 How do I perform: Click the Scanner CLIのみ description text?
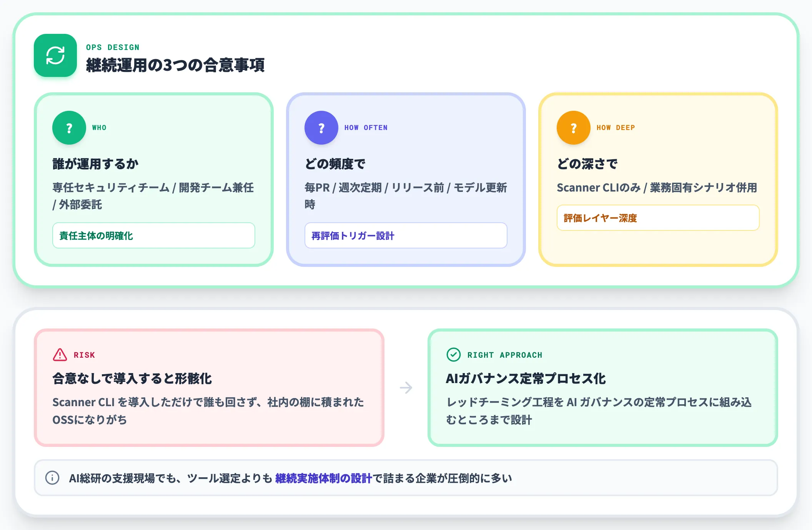point(657,188)
